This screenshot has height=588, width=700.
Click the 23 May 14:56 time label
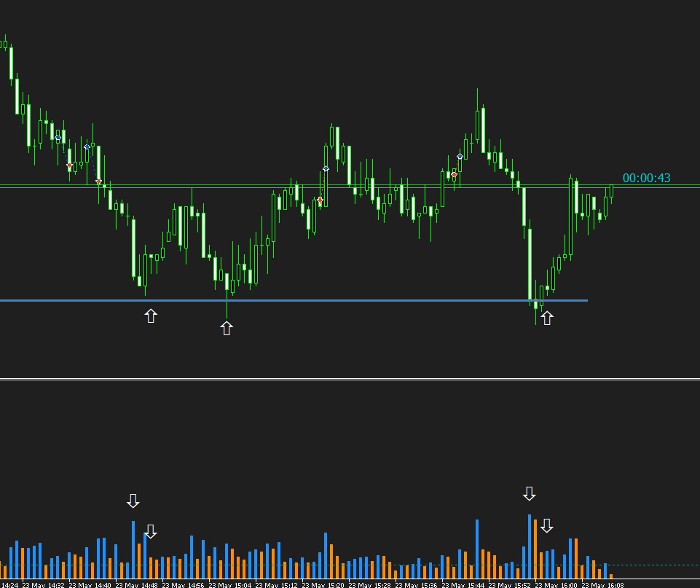pyautogui.click(x=183, y=585)
